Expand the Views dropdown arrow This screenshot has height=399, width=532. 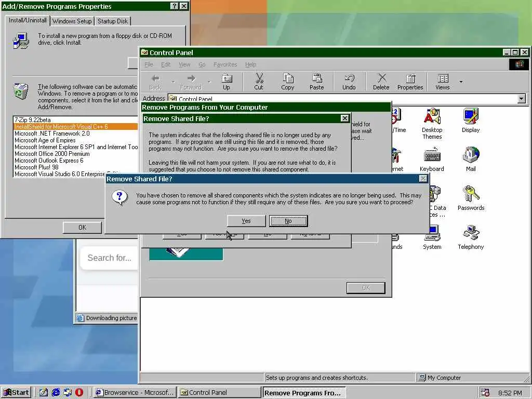pyautogui.click(x=461, y=82)
